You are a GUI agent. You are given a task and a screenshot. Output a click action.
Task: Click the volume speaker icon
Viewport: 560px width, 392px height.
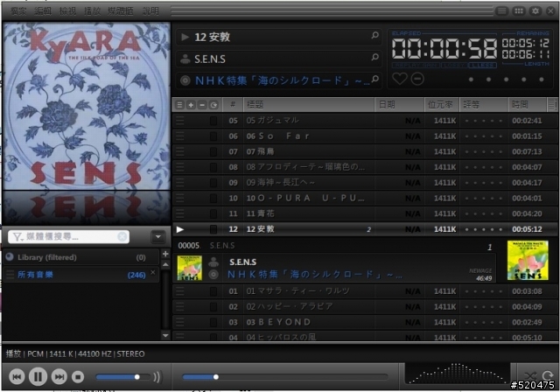coord(157,377)
